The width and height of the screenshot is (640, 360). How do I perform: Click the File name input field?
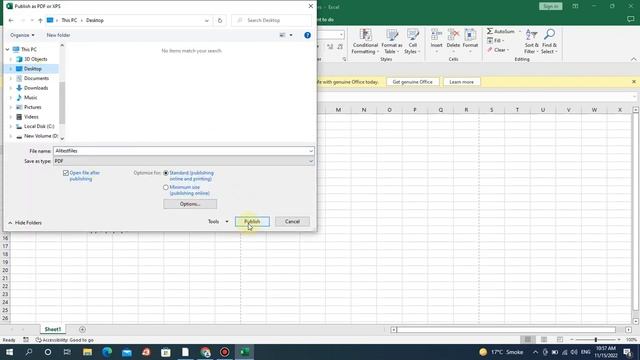click(184, 151)
